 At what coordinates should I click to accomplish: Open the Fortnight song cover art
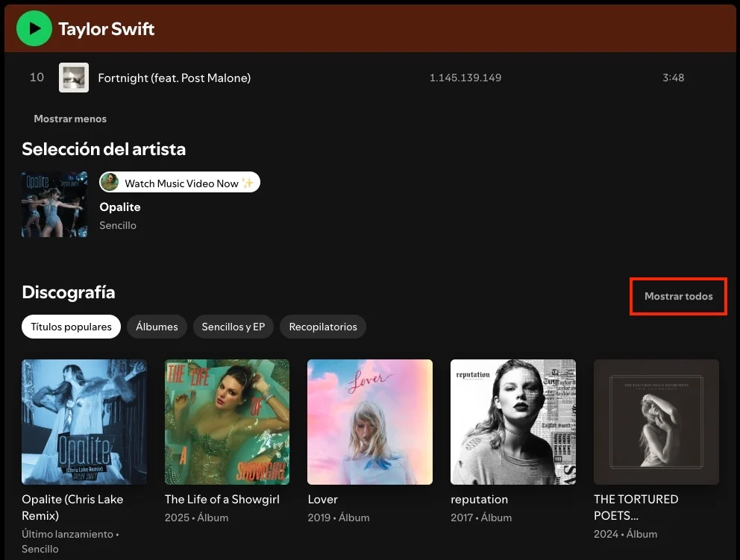73,78
